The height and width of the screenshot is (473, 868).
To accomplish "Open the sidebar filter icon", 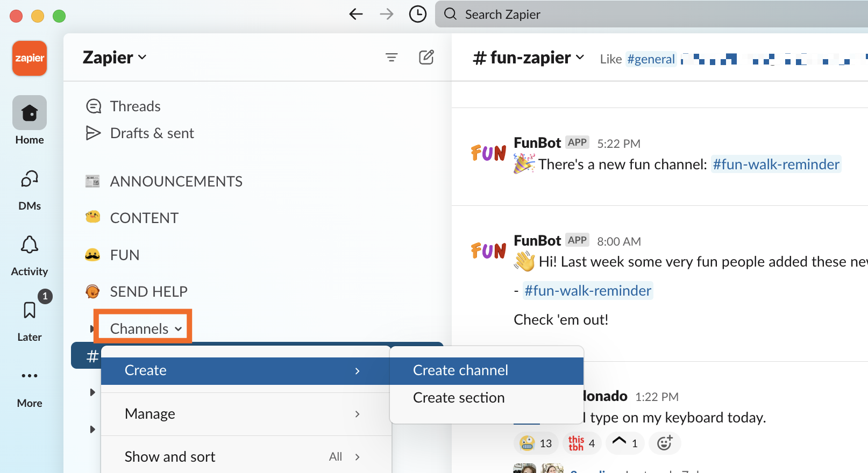I will pos(392,57).
